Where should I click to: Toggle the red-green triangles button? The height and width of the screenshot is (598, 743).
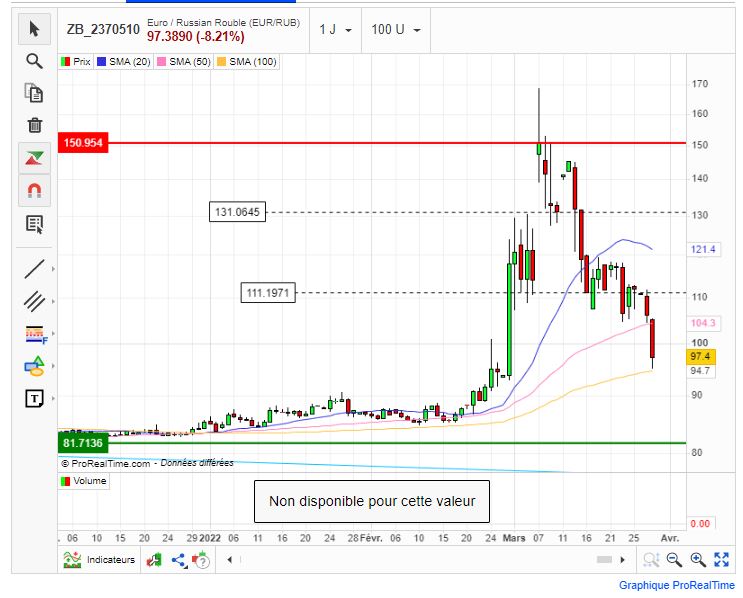pos(35,157)
